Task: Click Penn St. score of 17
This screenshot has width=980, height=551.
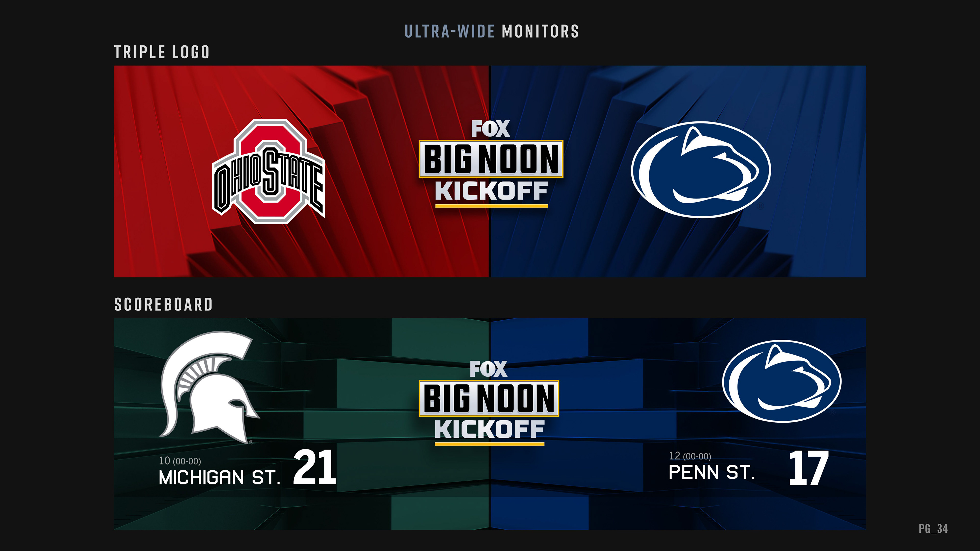Action: [808, 468]
